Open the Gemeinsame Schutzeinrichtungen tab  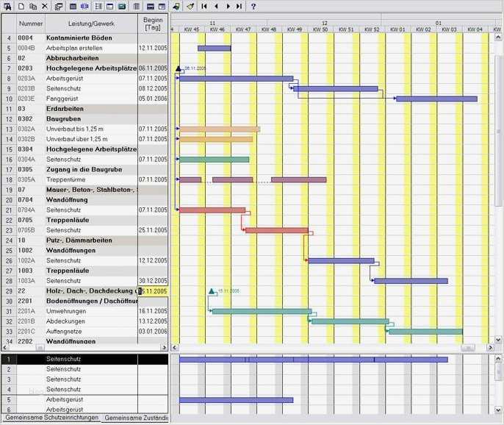(x=51, y=418)
